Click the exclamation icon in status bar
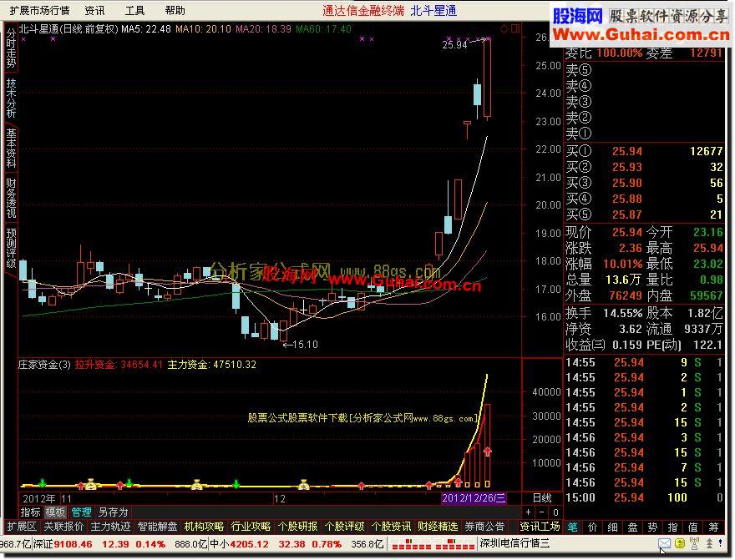 721,543
